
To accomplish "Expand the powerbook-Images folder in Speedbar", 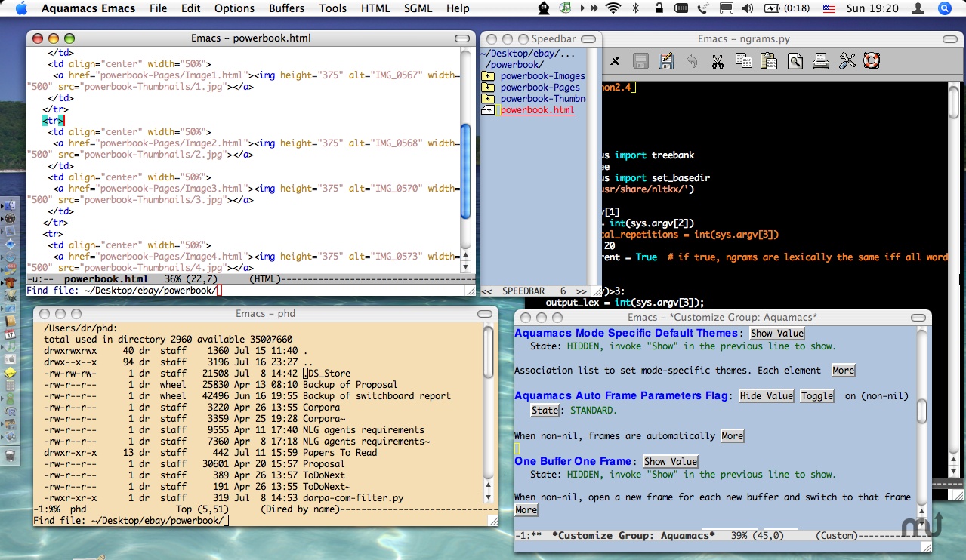I will 488,76.
